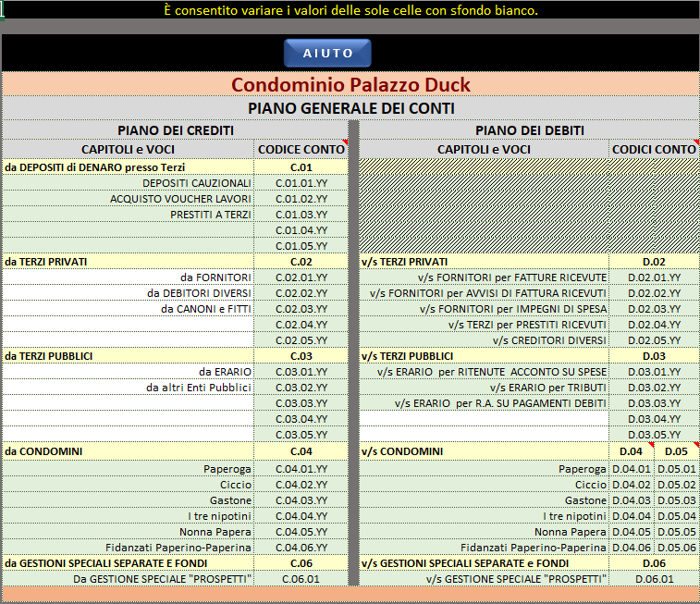Select 'da GESTIONI SPECIALI SEPARATE E FONDI' cell
The width and height of the screenshot is (700, 604).
tap(129, 563)
